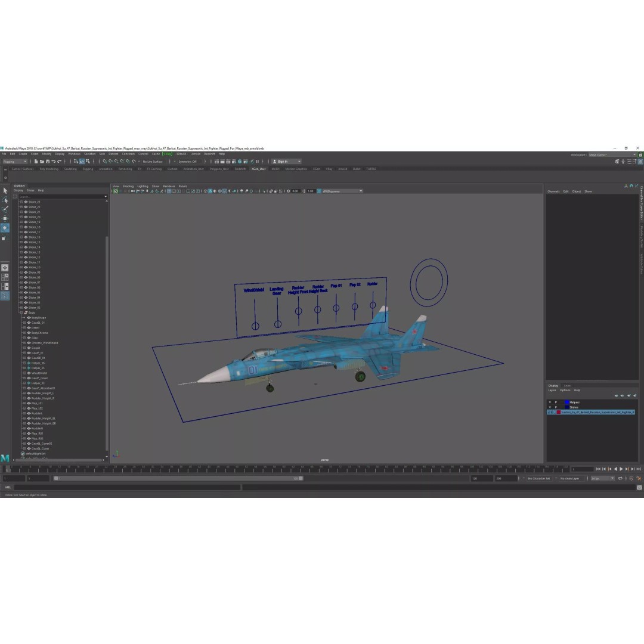Click red swatch of Sukhoi layer
644x644 pixels.
(559, 412)
